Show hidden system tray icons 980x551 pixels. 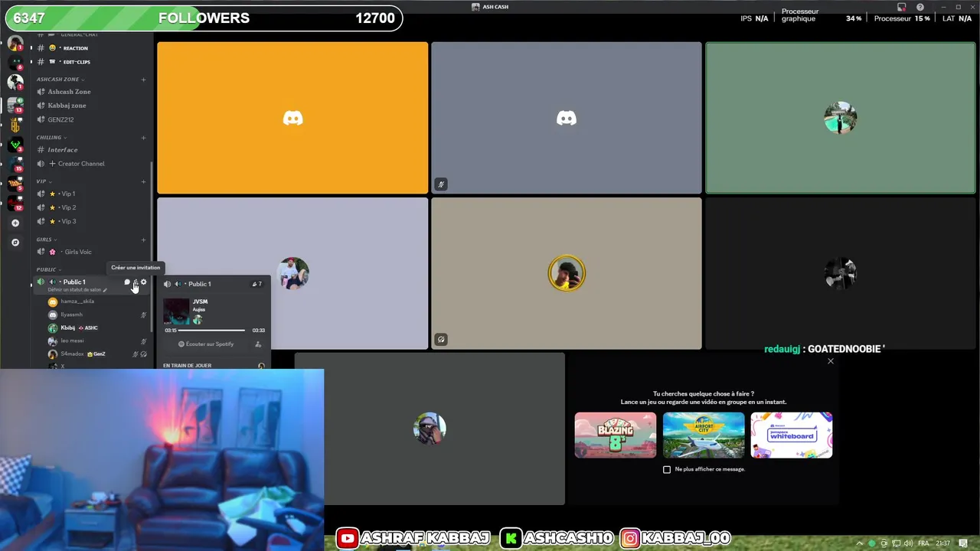(859, 543)
